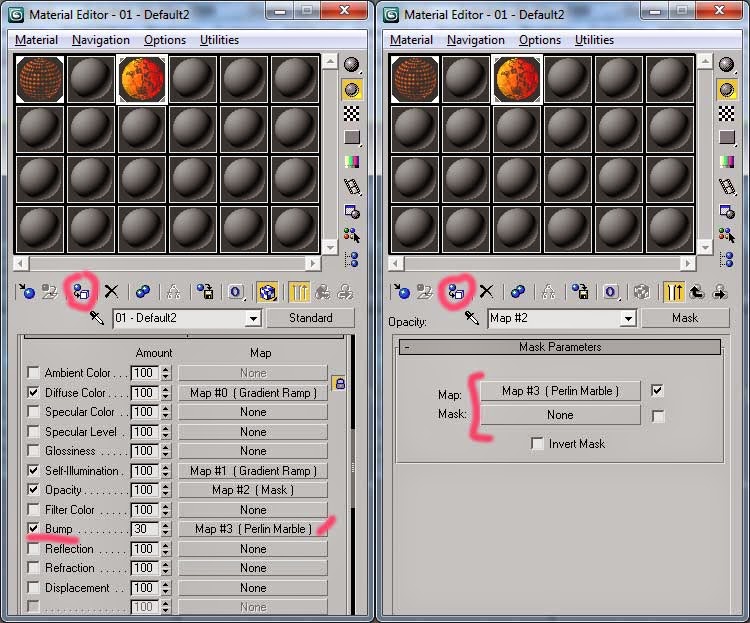This screenshot has width=750, height=623.
Task: Open Material menu in left editor
Action: pos(36,40)
